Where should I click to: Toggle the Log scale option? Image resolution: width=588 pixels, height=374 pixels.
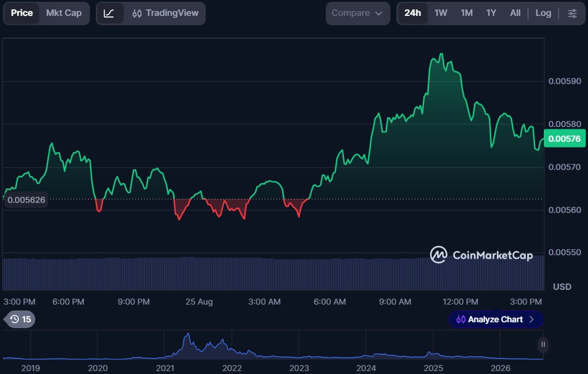click(543, 13)
